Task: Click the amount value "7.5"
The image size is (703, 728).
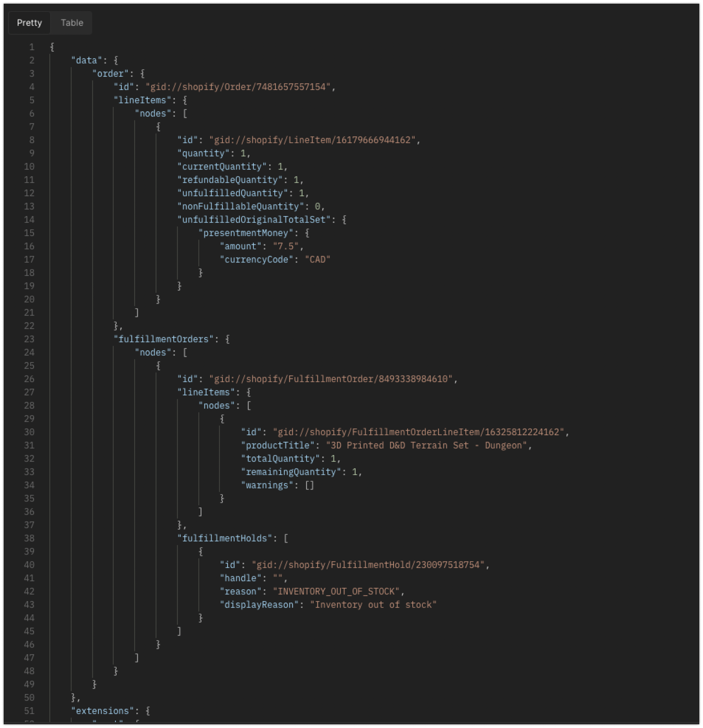Action: coord(285,246)
